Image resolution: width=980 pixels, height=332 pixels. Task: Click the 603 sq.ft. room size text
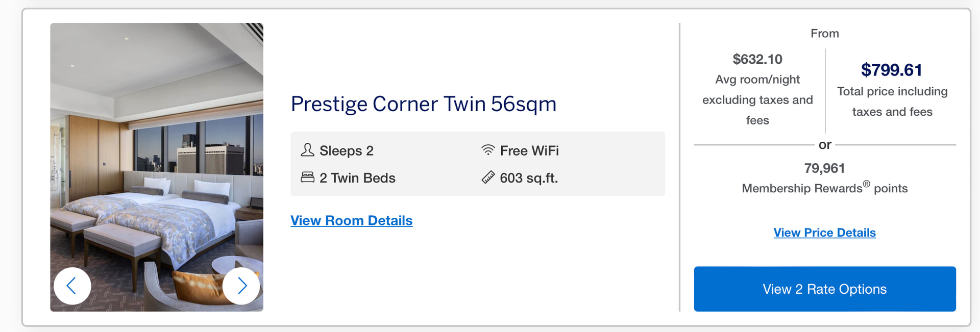coord(529,178)
